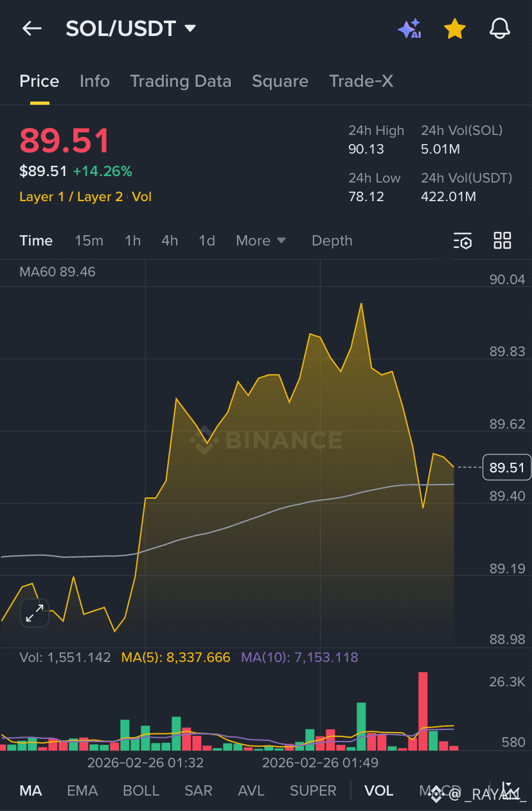Enable the BOLL indicator
This screenshot has height=811, width=532.
pos(141,790)
